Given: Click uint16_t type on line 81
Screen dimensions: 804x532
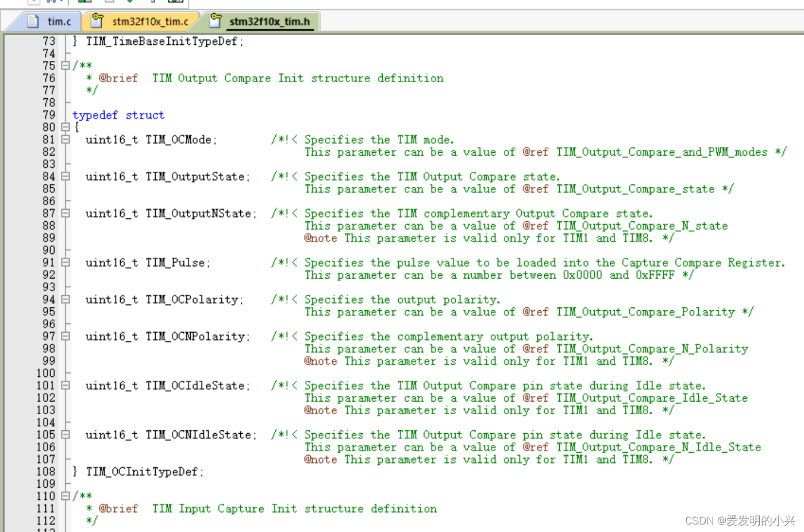Looking at the screenshot, I should pos(112,140).
